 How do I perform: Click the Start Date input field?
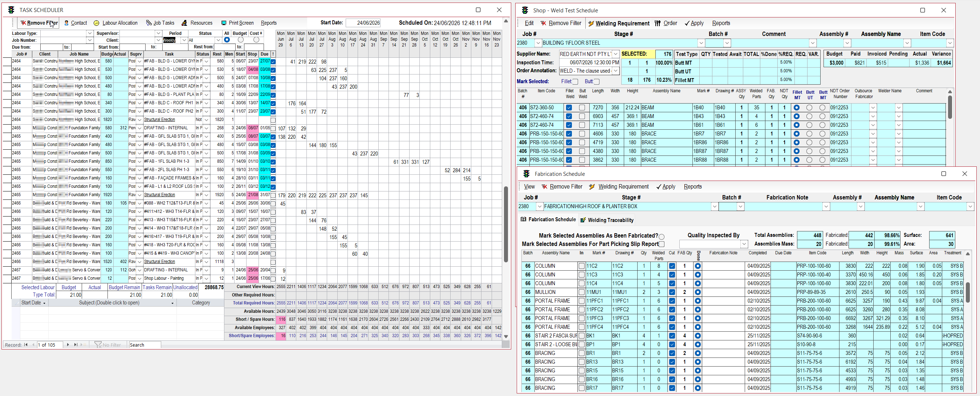(x=363, y=23)
